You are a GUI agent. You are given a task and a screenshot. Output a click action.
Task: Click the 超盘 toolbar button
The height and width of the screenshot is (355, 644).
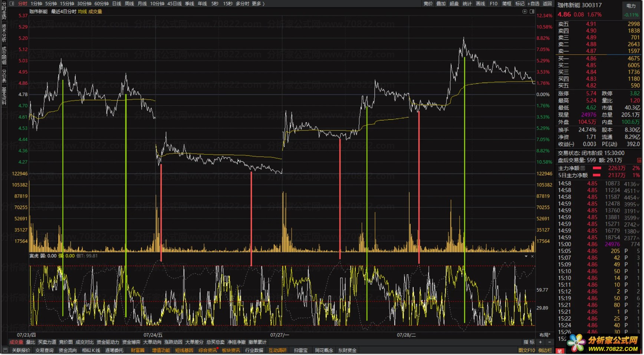click(x=454, y=4)
